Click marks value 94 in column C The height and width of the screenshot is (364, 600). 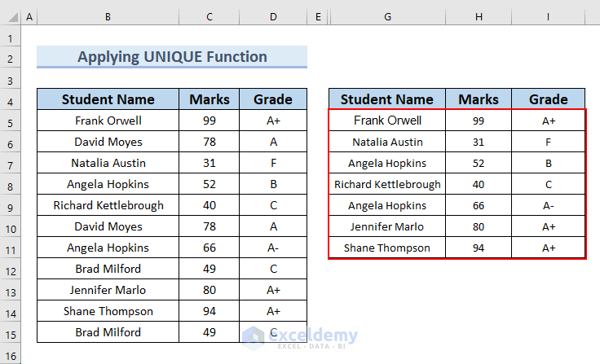pos(210,311)
